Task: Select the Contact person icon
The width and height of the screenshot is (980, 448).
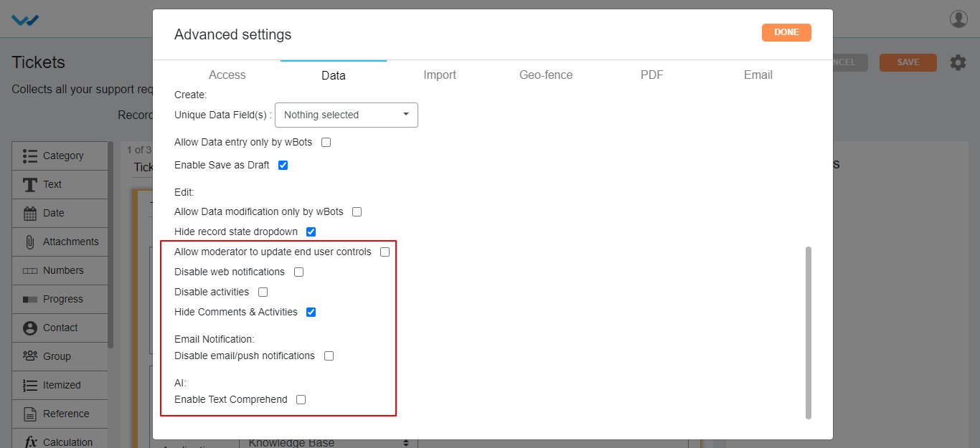Action: (x=30, y=328)
